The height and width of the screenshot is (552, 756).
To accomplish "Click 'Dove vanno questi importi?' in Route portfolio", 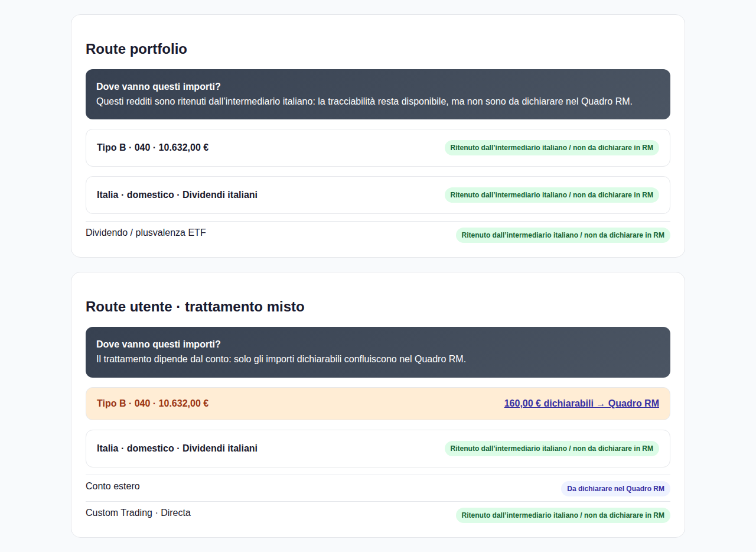I will [158, 86].
